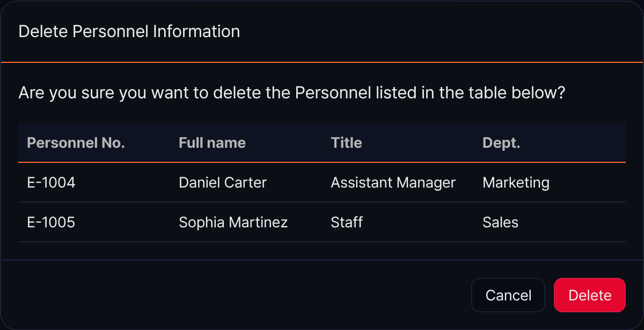Click the Title column header

point(346,142)
